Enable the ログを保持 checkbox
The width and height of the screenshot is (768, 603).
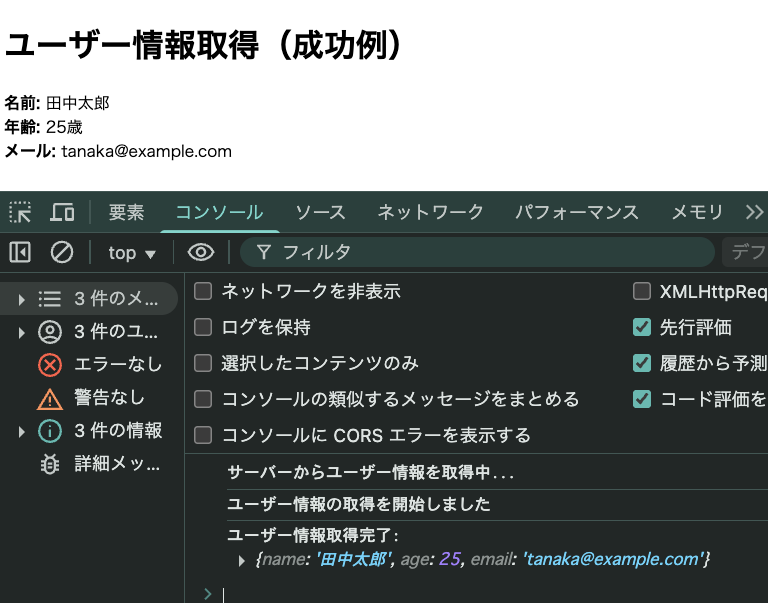coord(203,327)
